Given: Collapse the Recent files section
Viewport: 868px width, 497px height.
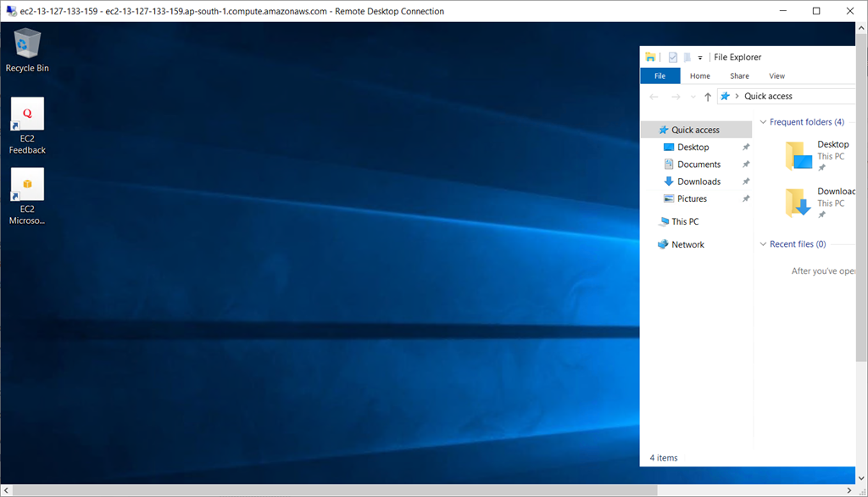Looking at the screenshot, I should pyautogui.click(x=762, y=243).
